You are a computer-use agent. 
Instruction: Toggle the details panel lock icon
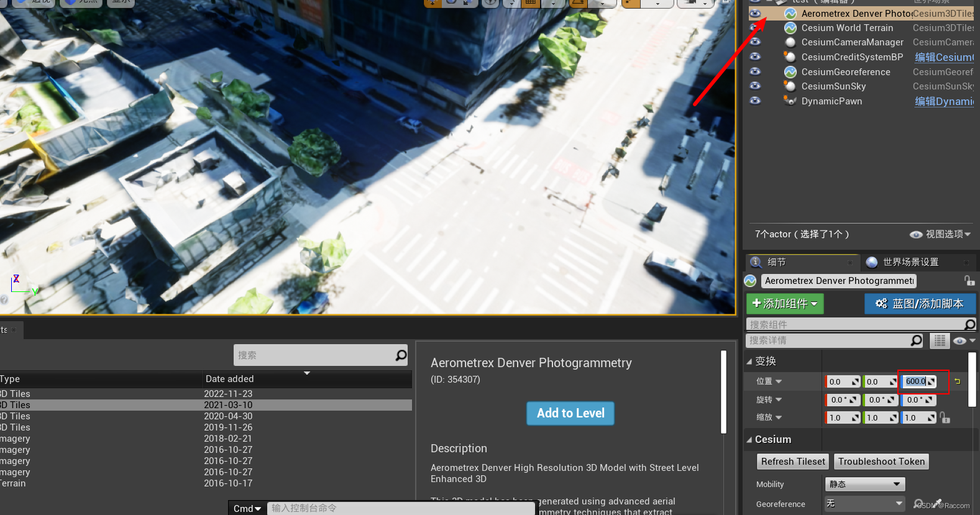[x=969, y=281]
